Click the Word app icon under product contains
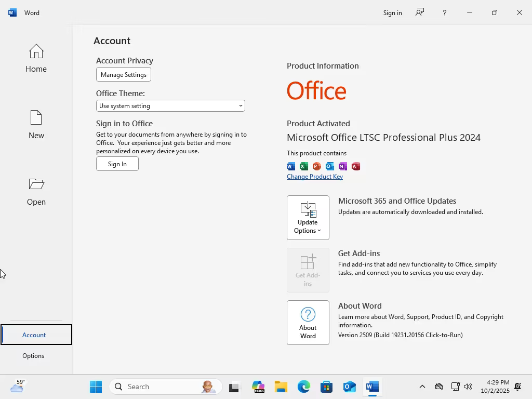Screen dimensions: 532x399 [x=291, y=166]
